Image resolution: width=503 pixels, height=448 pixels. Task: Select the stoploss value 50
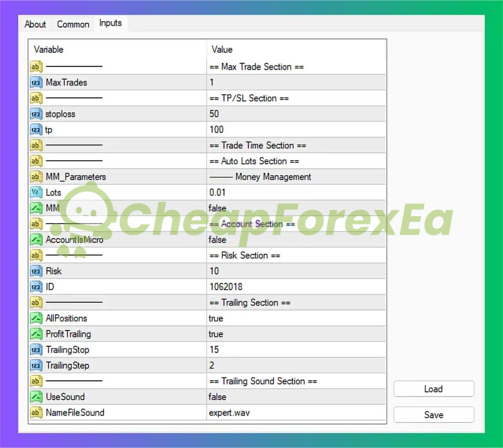(214, 114)
